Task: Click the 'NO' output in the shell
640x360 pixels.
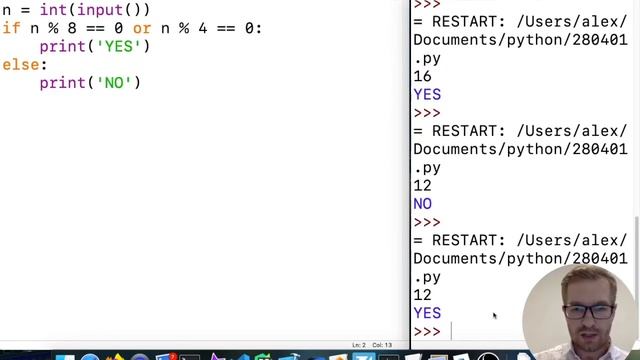Action: (422, 204)
